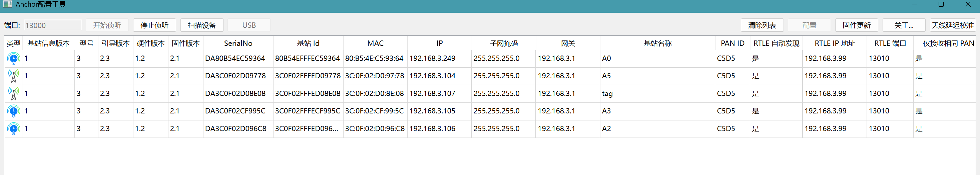The height and width of the screenshot is (175, 980).
Task: Sort by the MAC column header
Action: point(375,43)
